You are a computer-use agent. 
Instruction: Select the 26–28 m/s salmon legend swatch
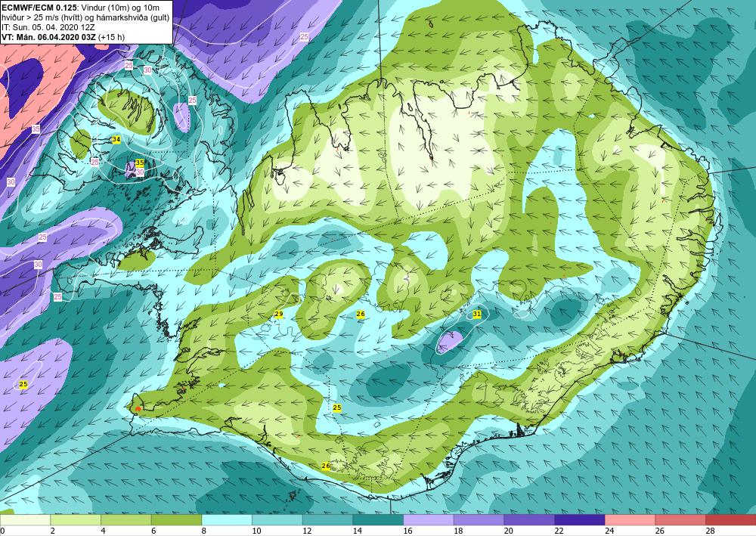coord(680,520)
